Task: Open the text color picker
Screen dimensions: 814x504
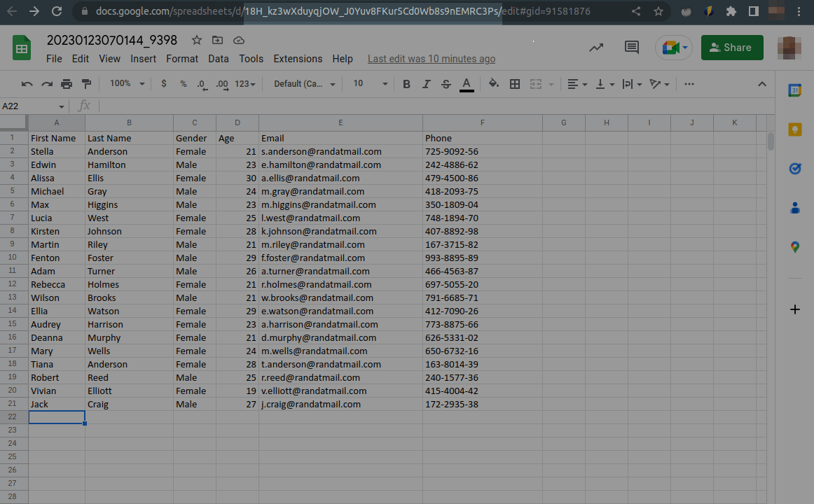Action: click(x=467, y=84)
